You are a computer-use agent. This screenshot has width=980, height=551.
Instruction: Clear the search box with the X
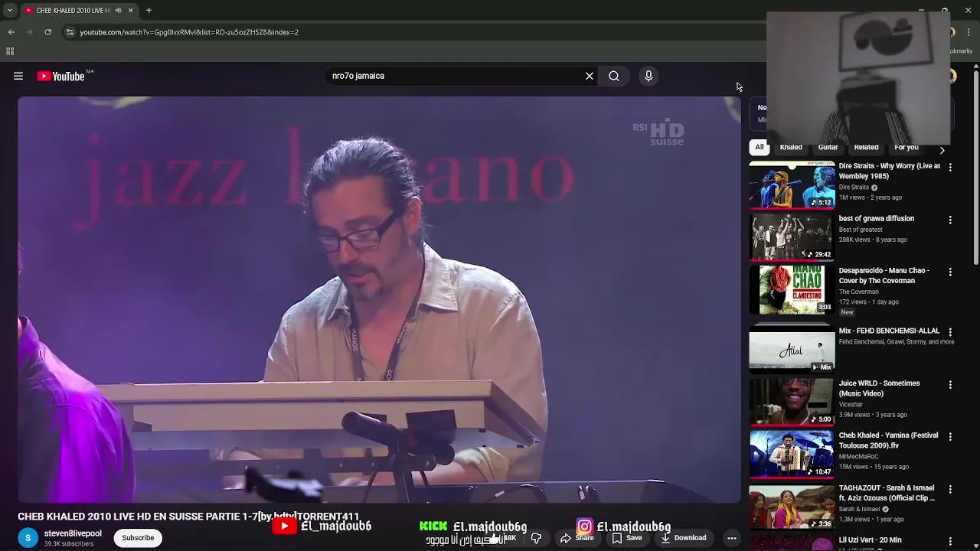click(590, 76)
